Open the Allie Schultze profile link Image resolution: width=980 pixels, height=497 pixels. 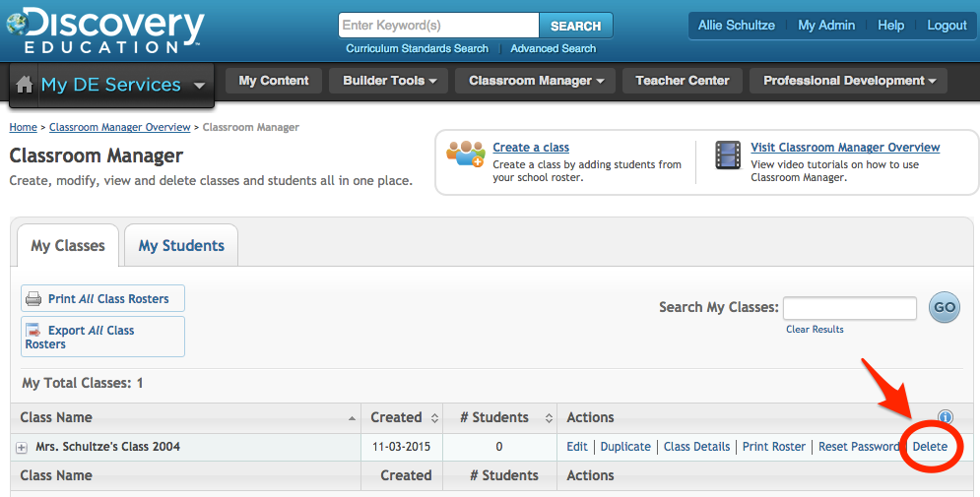[737, 26]
